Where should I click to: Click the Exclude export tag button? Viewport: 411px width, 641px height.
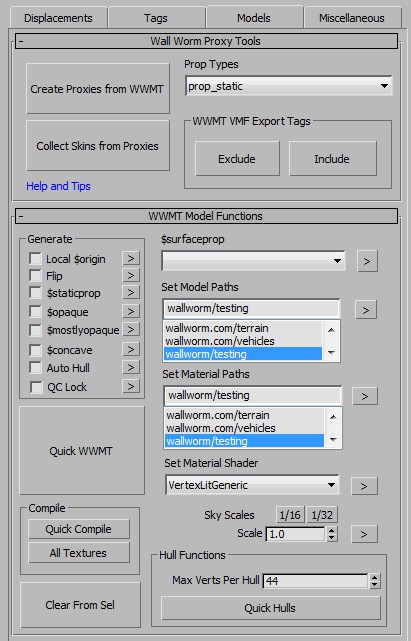point(237,159)
